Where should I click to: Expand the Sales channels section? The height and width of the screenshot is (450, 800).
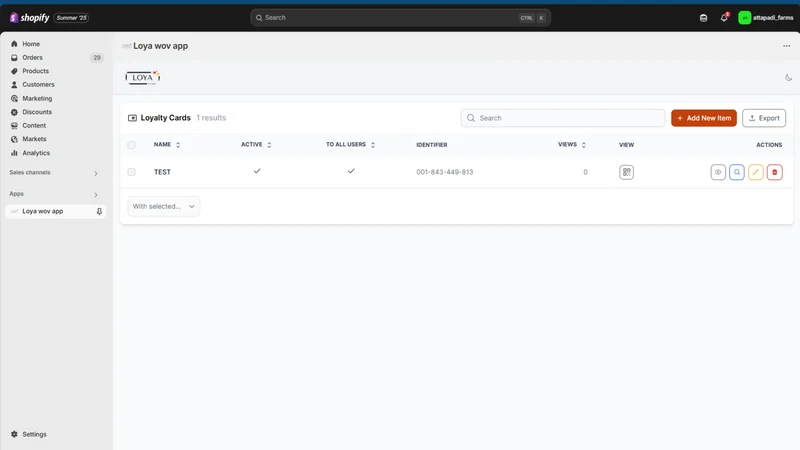[x=95, y=173]
